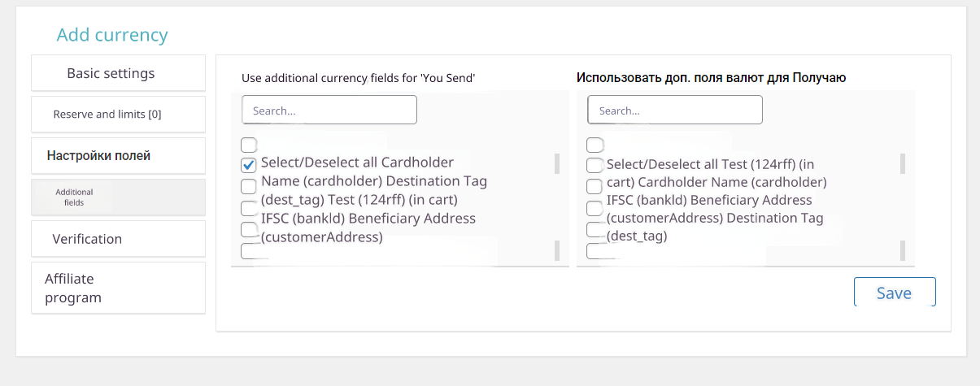
Task: Open the Basic settings tab
Action: tap(118, 73)
